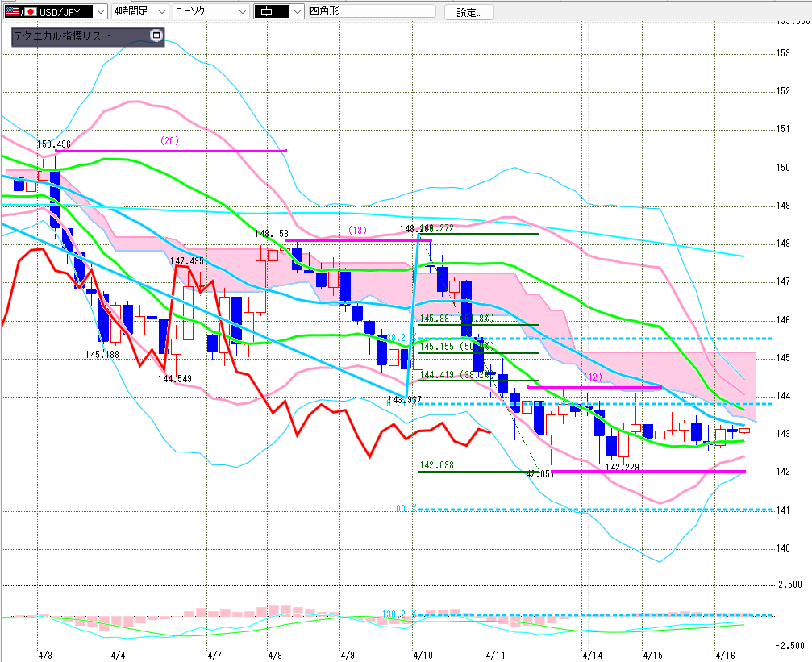Select the magenta line labeled (20)
Screen dimensions: 812x662
click(171, 152)
